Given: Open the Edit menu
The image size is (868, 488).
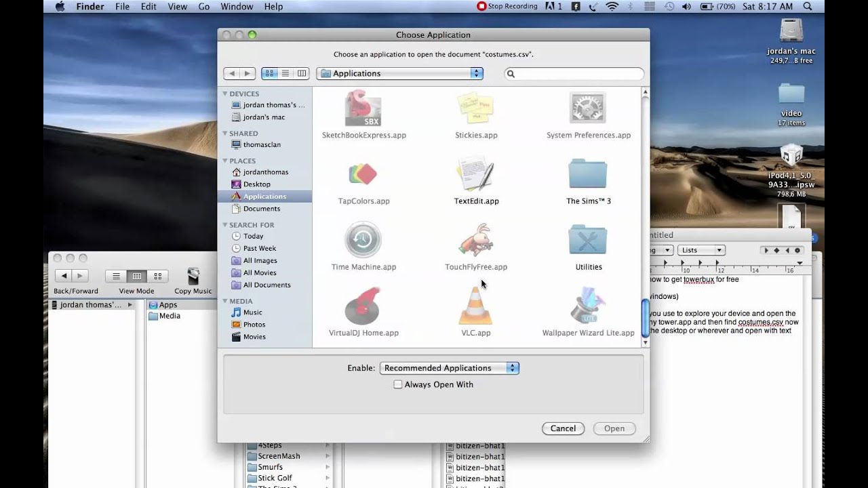Looking at the screenshot, I should 149,7.
